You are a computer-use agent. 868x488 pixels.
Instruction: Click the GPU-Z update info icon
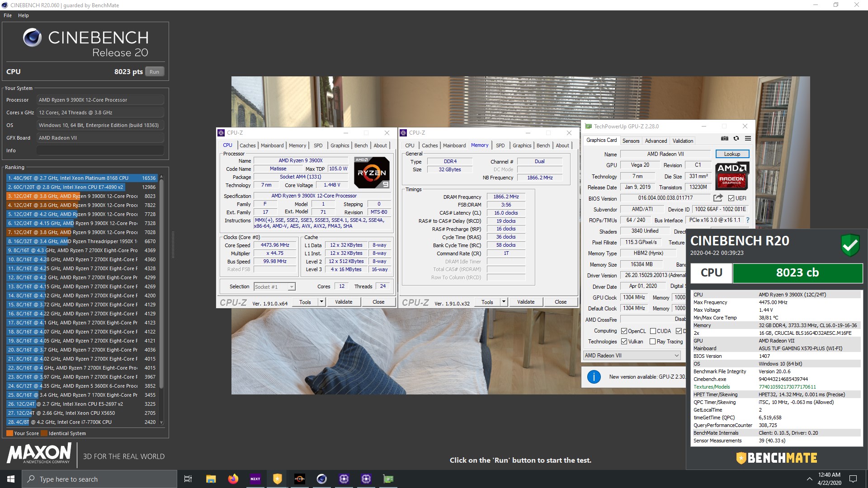pos(594,377)
